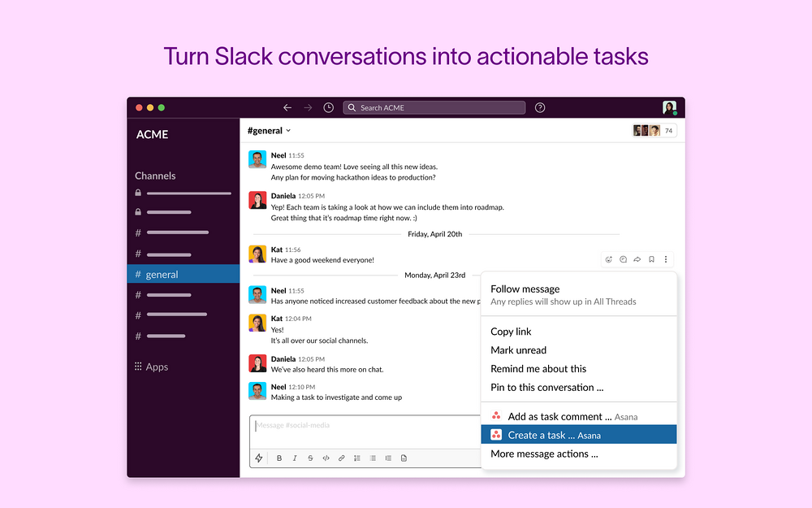Click Daniela's name above the chat message

click(283, 358)
